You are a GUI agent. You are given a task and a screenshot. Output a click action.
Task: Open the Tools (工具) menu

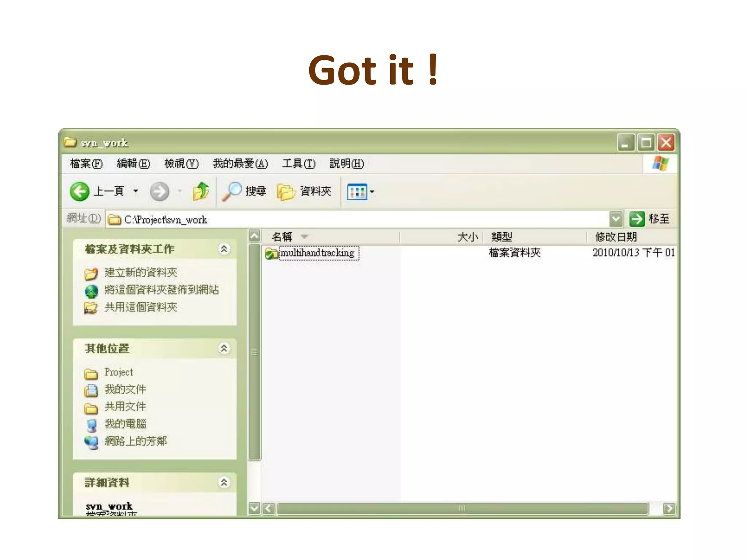(x=298, y=164)
